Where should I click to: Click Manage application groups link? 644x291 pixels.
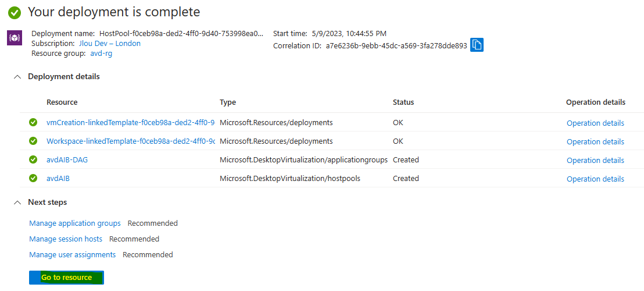(75, 223)
